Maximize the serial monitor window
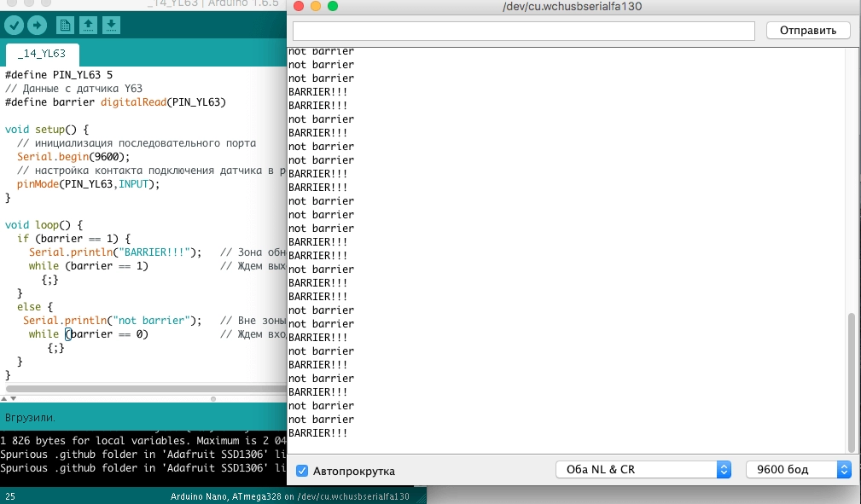 pos(333,7)
